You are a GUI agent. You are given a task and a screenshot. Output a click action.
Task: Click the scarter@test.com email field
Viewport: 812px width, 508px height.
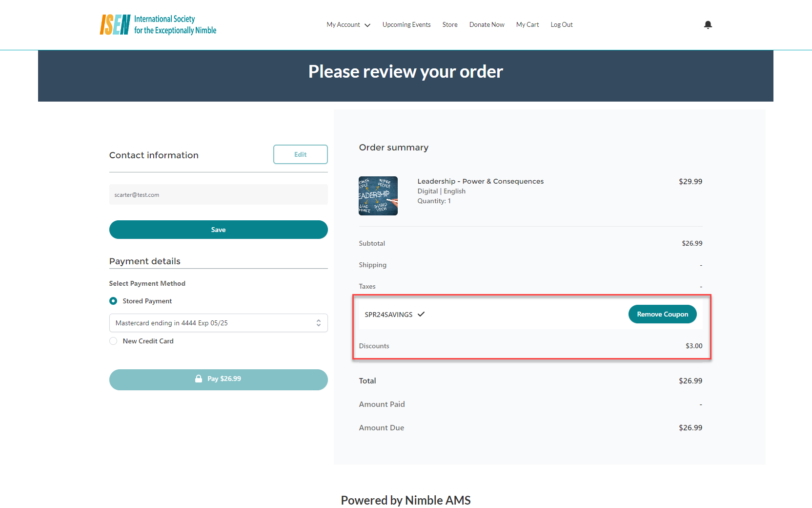(218, 194)
